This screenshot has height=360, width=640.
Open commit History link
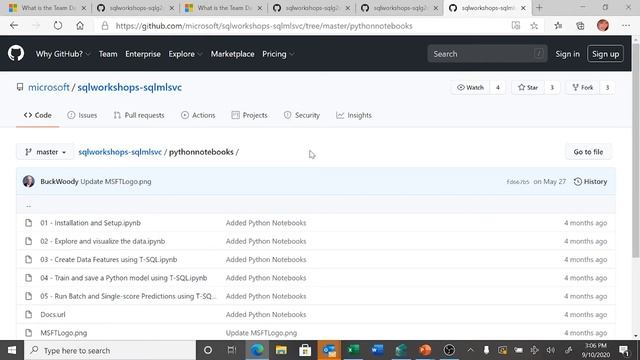(x=590, y=181)
